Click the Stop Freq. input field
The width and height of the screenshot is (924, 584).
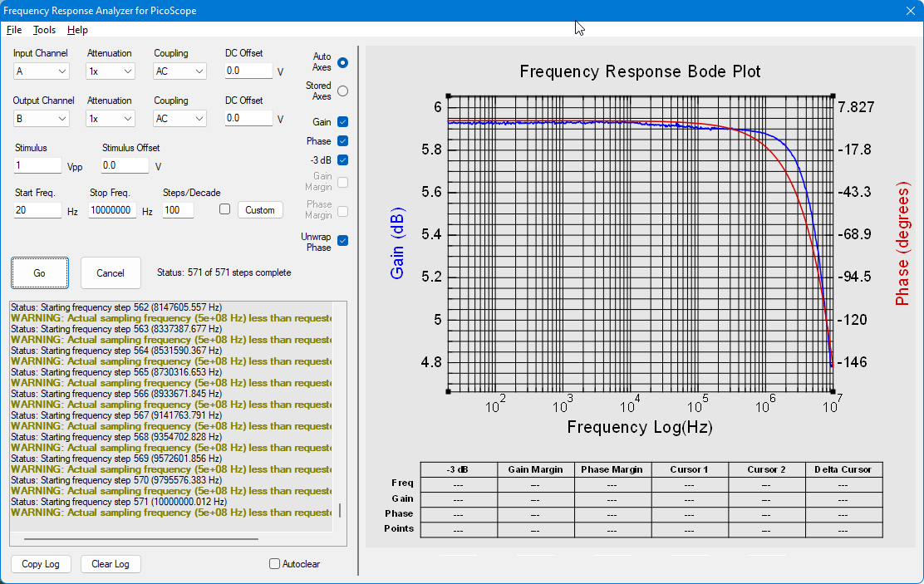tap(112, 210)
